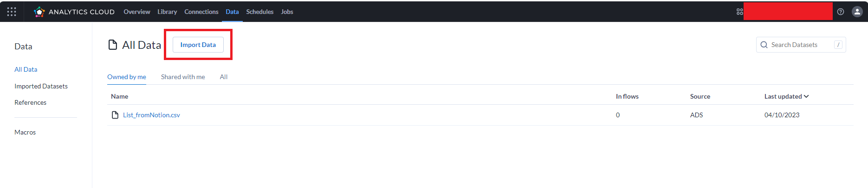
Task: Open the List_fromNotion.csv dataset link
Action: (x=151, y=115)
